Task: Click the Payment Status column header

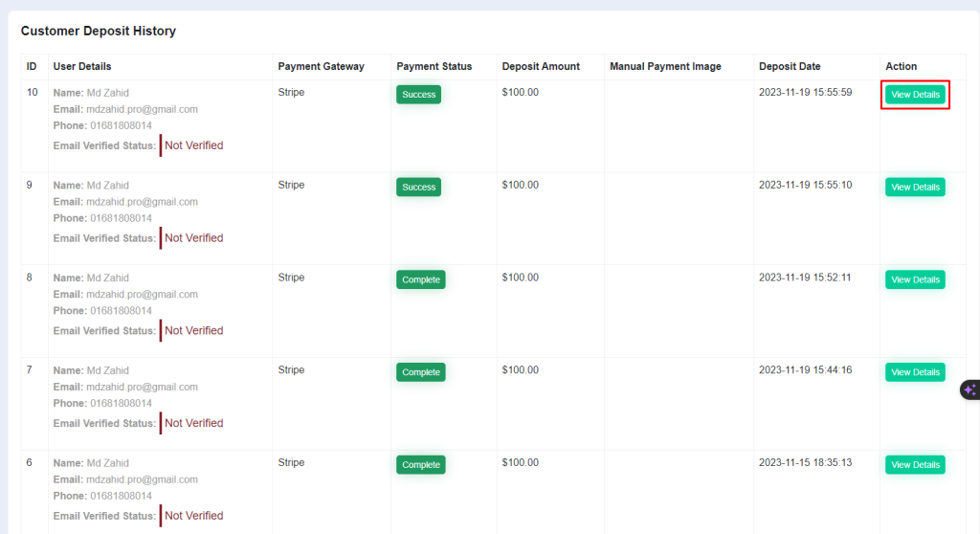Action: (x=434, y=66)
